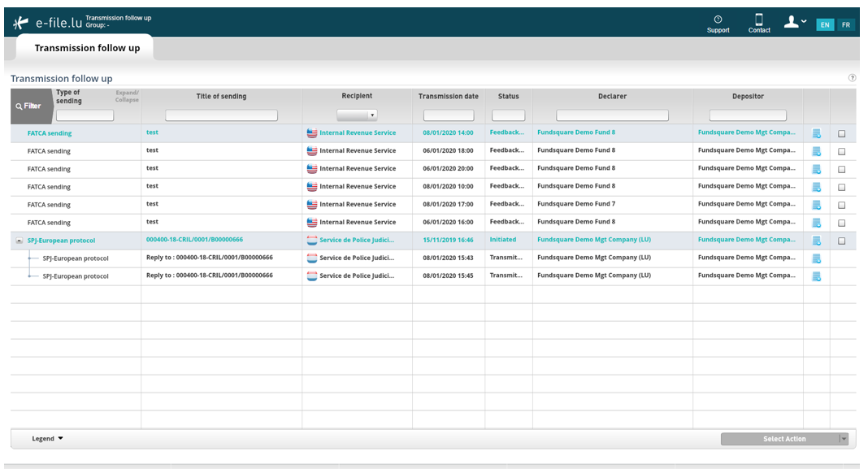868x473 pixels.
Task: Tick the checkbox for the SPJ-European protocol Initiated row
Action: (x=841, y=241)
